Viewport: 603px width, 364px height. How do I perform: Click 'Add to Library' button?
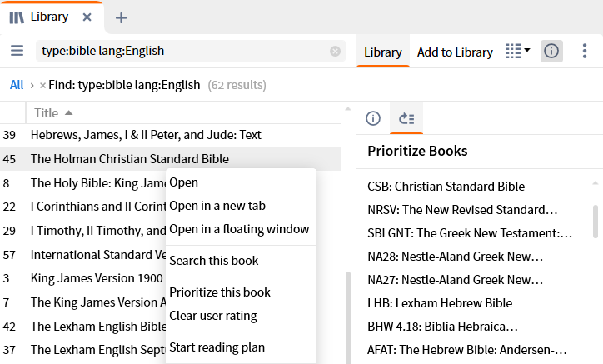[455, 52]
